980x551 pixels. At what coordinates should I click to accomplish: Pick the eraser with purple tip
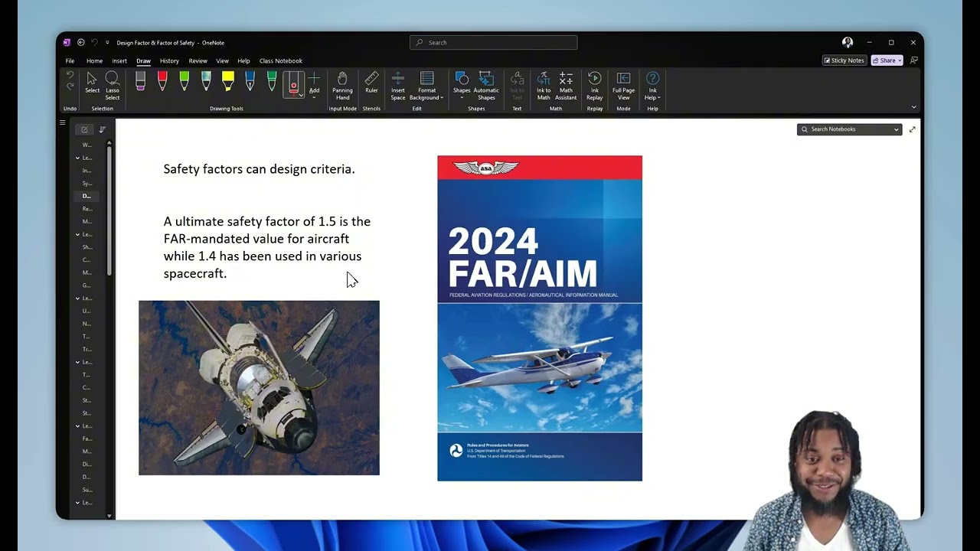tap(140, 81)
